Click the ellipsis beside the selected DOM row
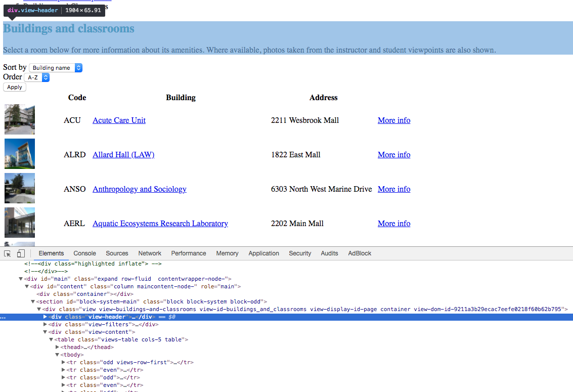573x392 pixels. (3, 318)
